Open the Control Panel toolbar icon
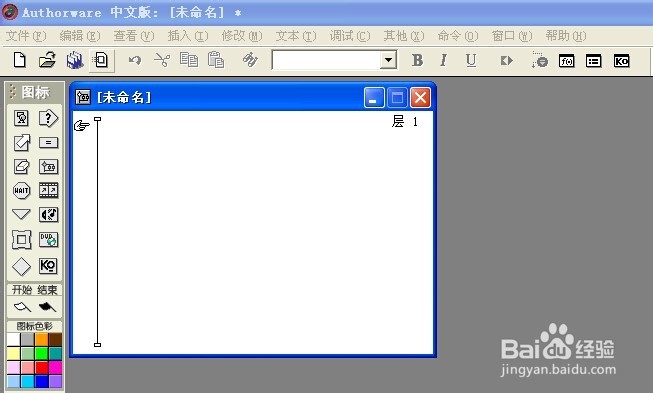Viewport: 653px width, 393px height. (539, 61)
